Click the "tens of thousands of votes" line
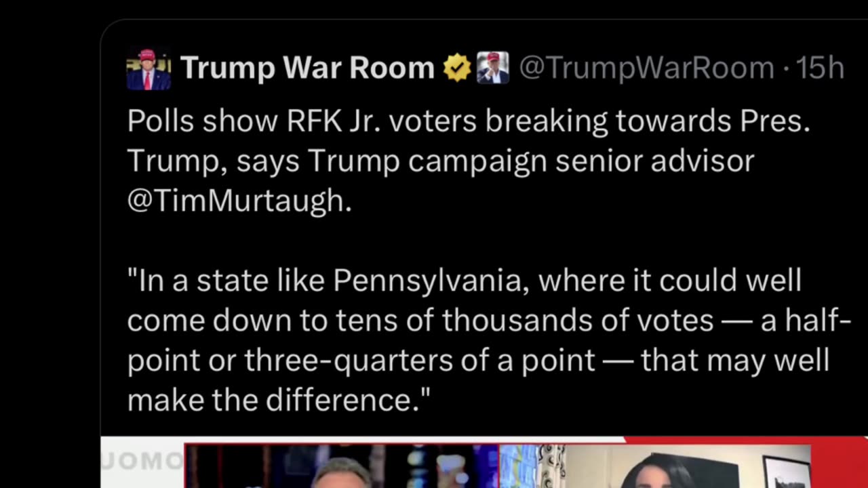 (x=488, y=320)
